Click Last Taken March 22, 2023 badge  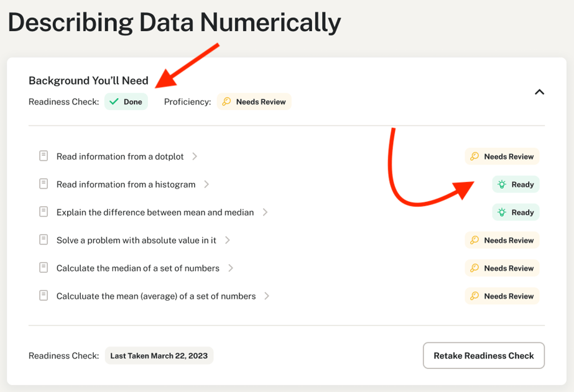click(159, 356)
